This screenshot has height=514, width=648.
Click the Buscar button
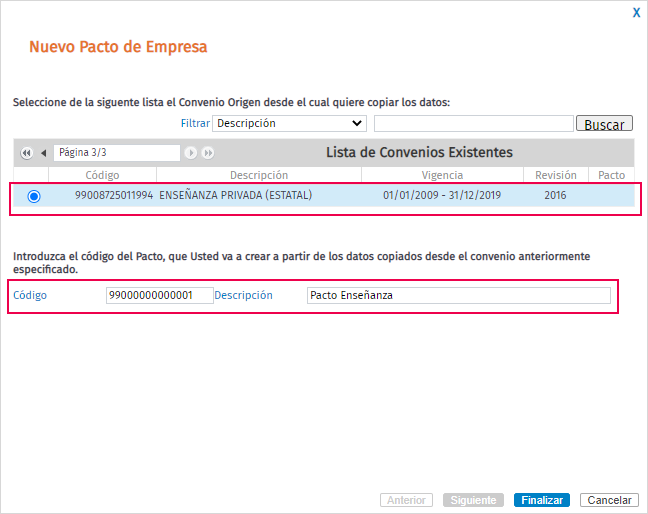pos(604,124)
